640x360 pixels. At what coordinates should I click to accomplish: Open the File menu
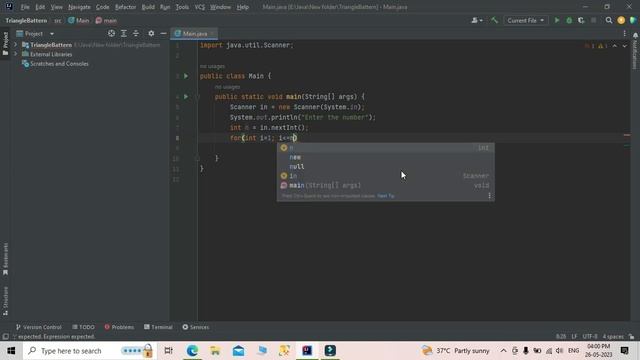pyautogui.click(x=25, y=7)
